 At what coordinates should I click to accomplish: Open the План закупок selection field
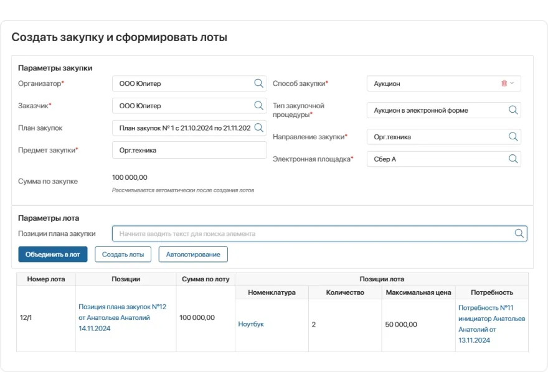(x=185, y=128)
